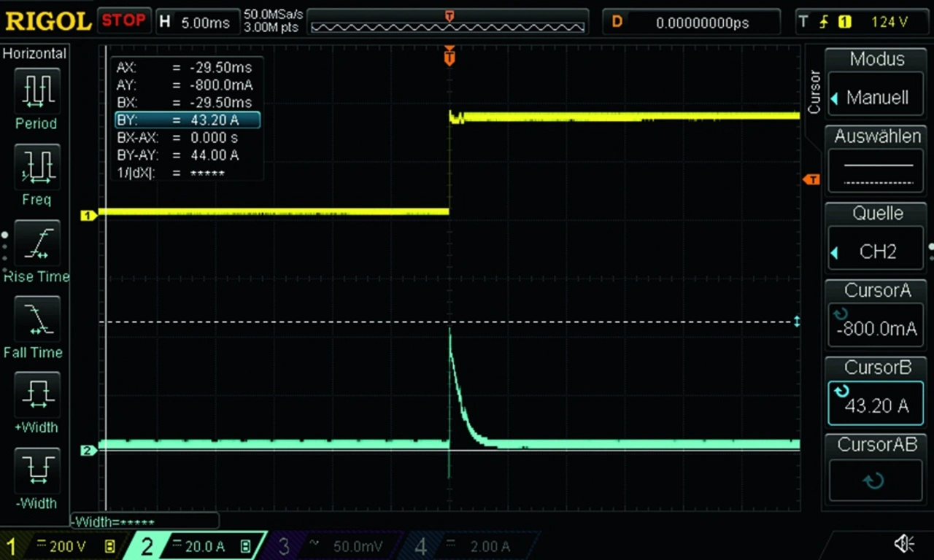Select the CursorA -800.0mA adjuster
Viewport: 934px width, 560px height.
(876, 328)
